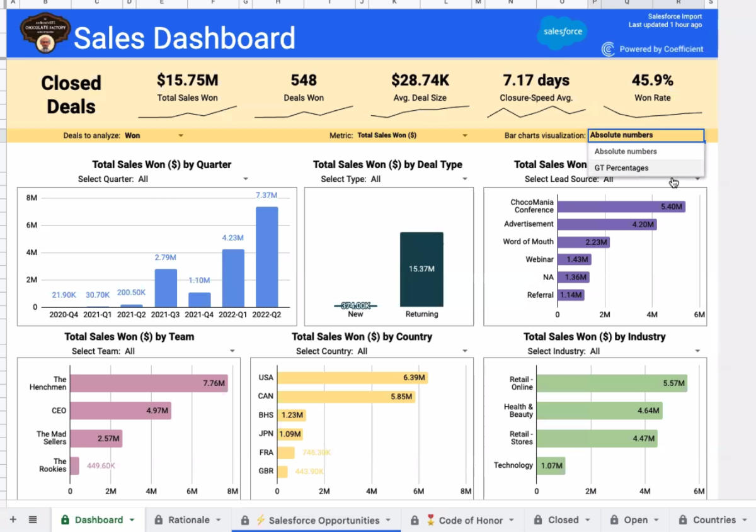Open the Dashboard tab options arrow

132,520
